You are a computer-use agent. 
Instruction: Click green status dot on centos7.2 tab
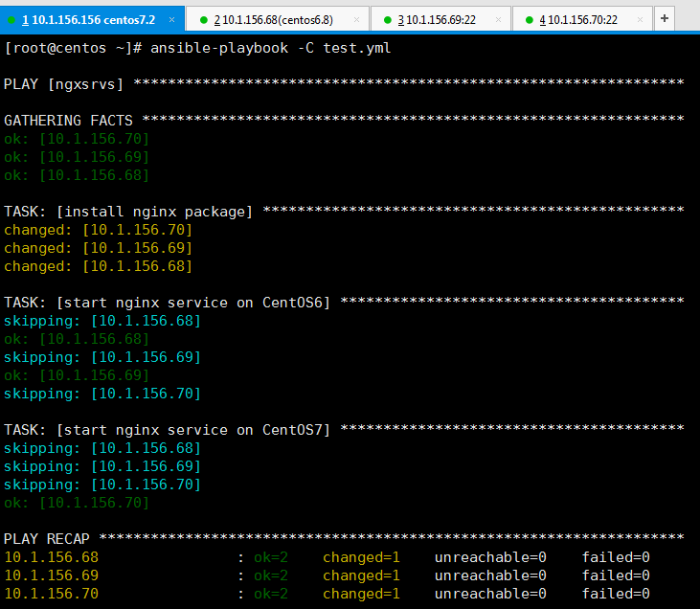[x=11, y=20]
